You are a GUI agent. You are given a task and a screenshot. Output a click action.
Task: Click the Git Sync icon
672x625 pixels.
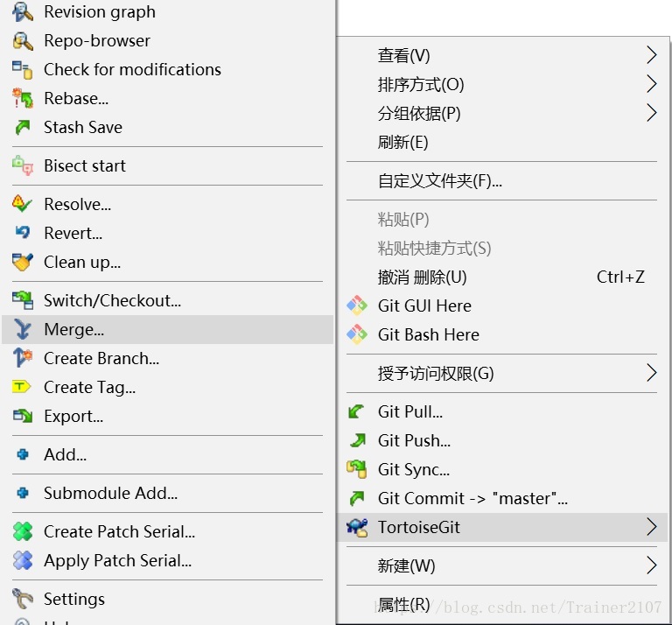coord(357,469)
